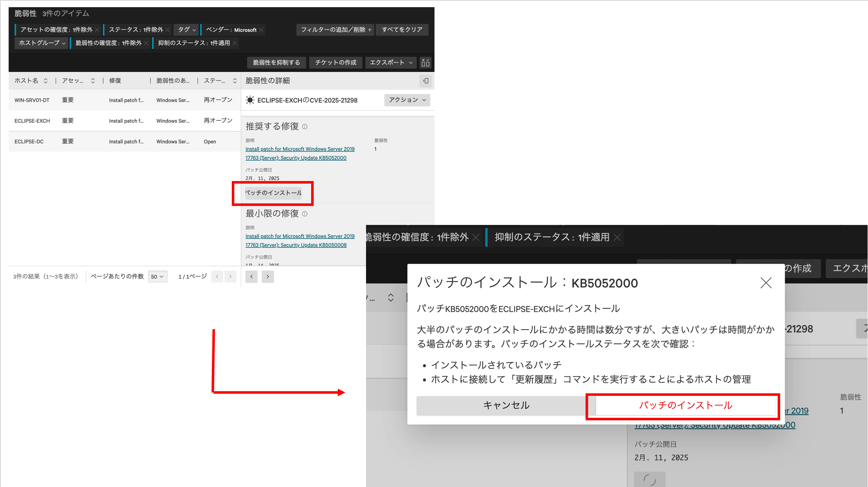Expand the エクスポート dropdown
The width and height of the screenshot is (868, 487).
pyautogui.click(x=391, y=62)
